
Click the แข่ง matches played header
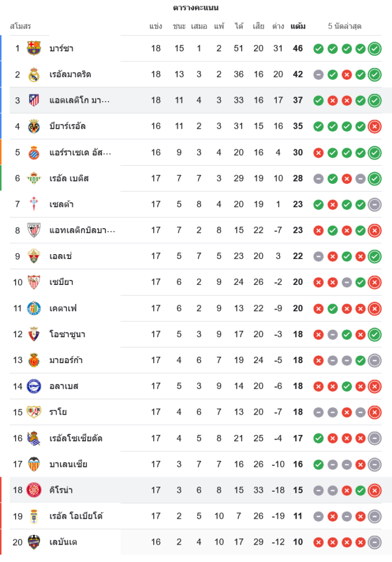click(156, 26)
